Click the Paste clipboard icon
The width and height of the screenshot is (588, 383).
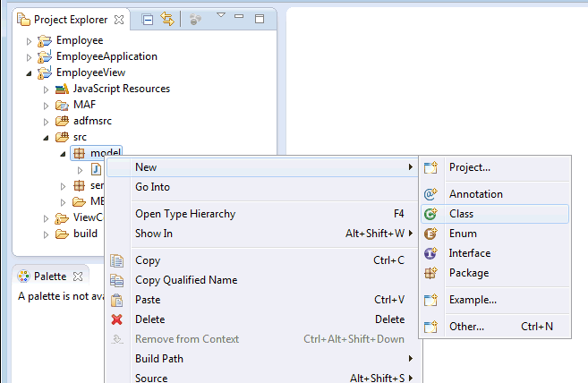pos(116,300)
